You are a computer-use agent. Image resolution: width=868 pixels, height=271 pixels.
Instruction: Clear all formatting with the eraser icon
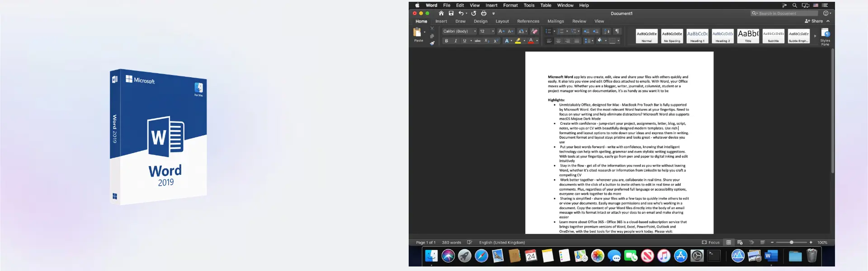pyautogui.click(x=534, y=31)
